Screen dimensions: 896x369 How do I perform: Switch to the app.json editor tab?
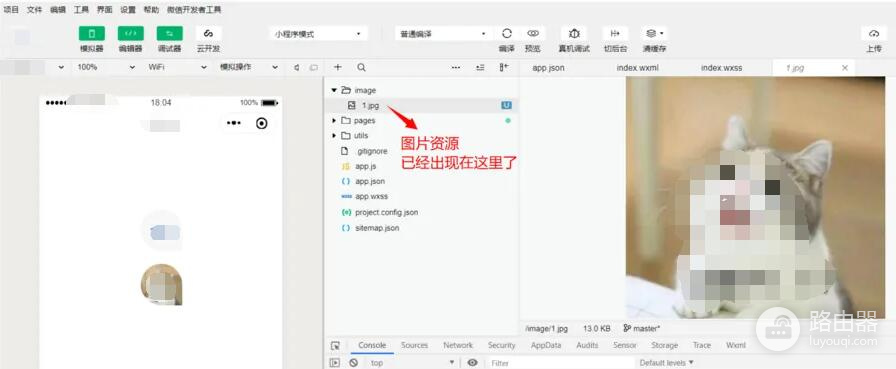[548, 67]
